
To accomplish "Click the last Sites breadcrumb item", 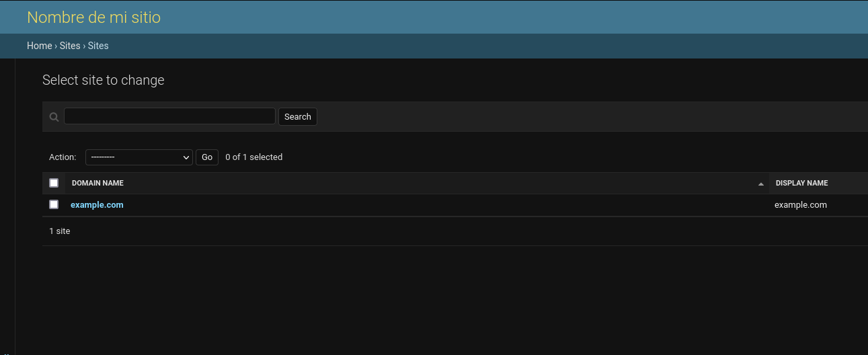I will (98, 46).
